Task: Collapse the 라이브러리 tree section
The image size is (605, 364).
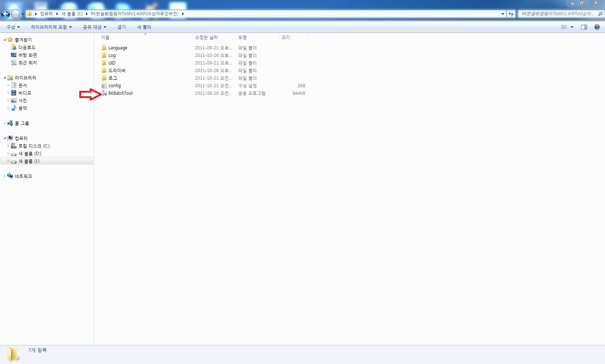Action: [4, 78]
